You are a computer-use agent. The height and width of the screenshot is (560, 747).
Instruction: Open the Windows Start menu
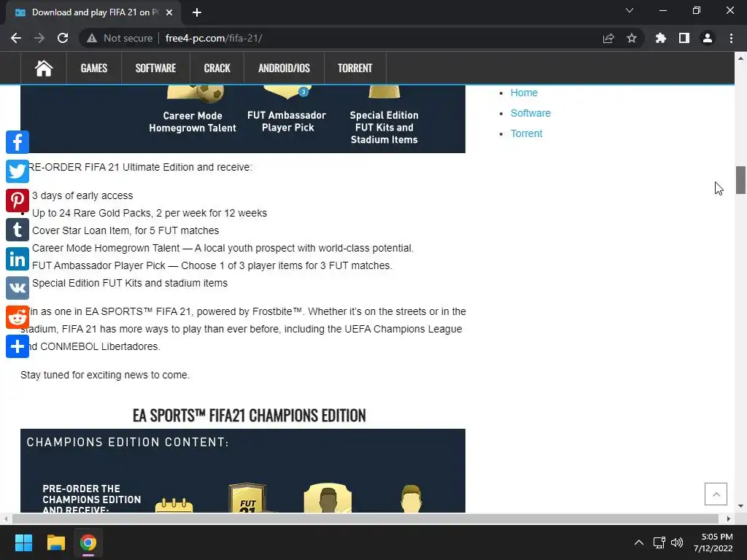tap(23, 542)
